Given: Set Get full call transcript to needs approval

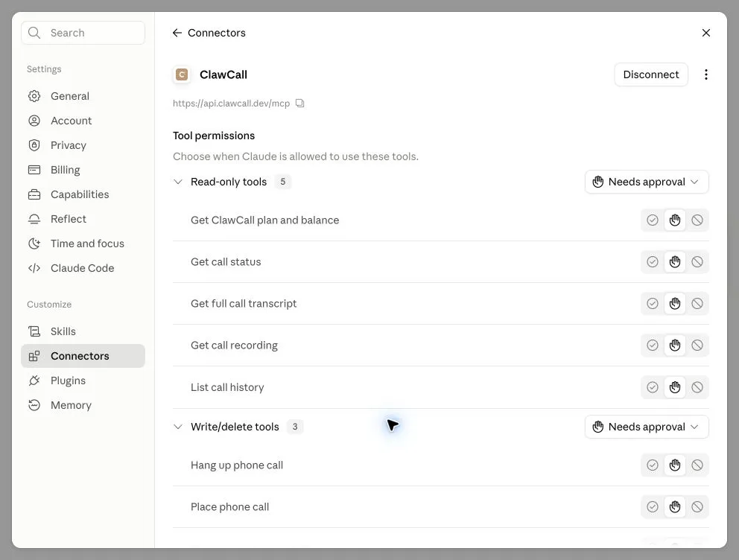Looking at the screenshot, I should pyautogui.click(x=675, y=303).
